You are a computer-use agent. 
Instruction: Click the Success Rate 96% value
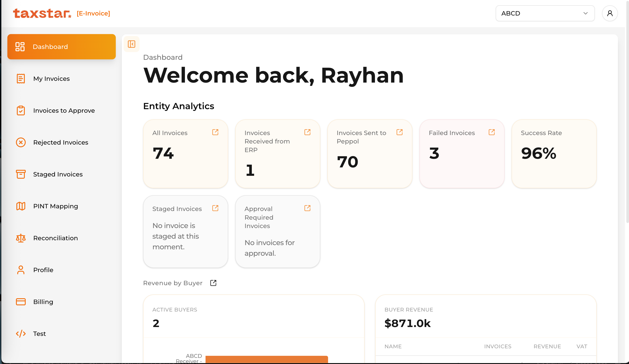pyautogui.click(x=539, y=153)
